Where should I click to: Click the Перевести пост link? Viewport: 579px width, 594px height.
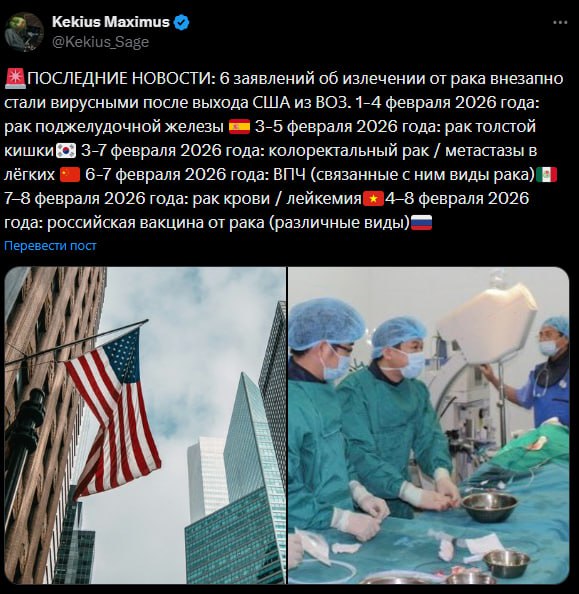pyautogui.click(x=50, y=246)
